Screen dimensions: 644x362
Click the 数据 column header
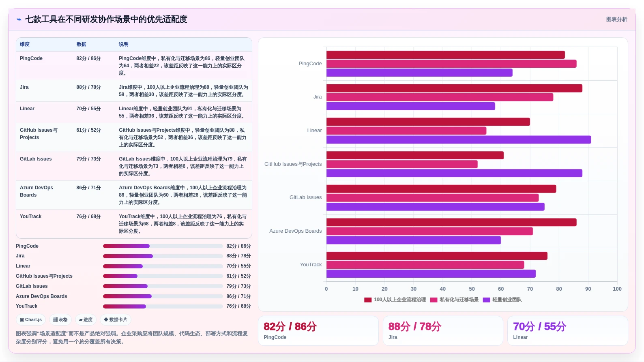tap(82, 44)
